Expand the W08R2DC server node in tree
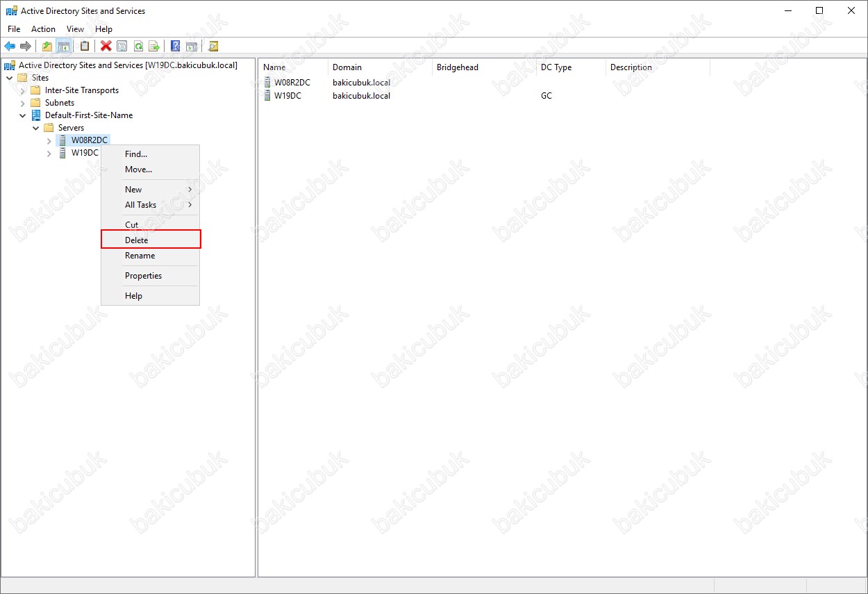 coord(49,140)
